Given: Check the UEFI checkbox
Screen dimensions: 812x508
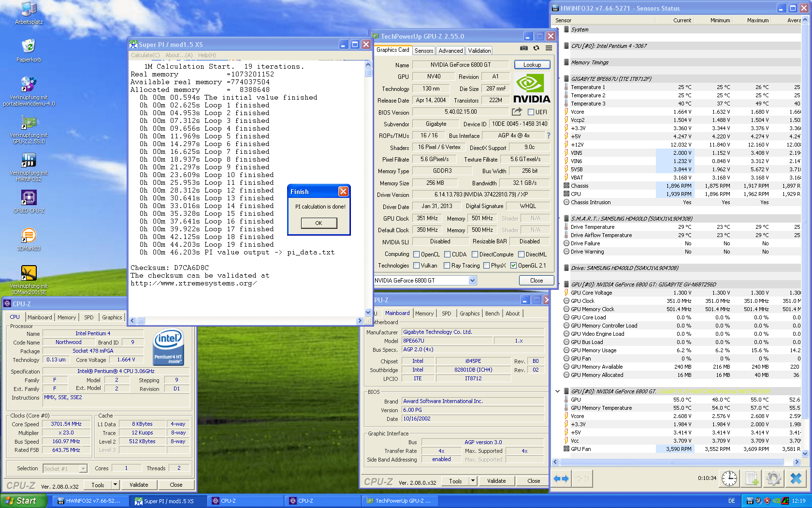Looking at the screenshot, I should click(531, 112).
